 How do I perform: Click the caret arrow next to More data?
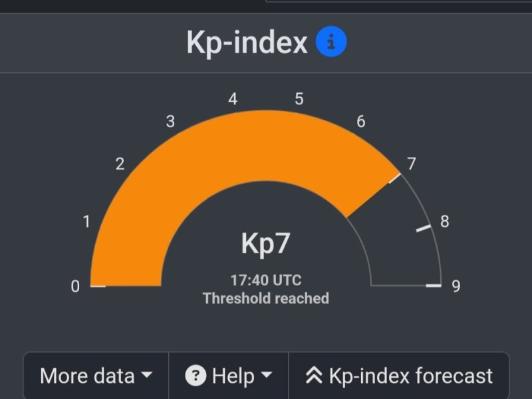[146, 376]
